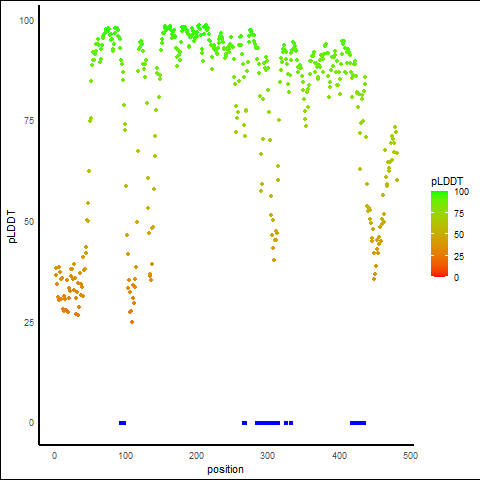Click the legend label 100

click(461, 192)
